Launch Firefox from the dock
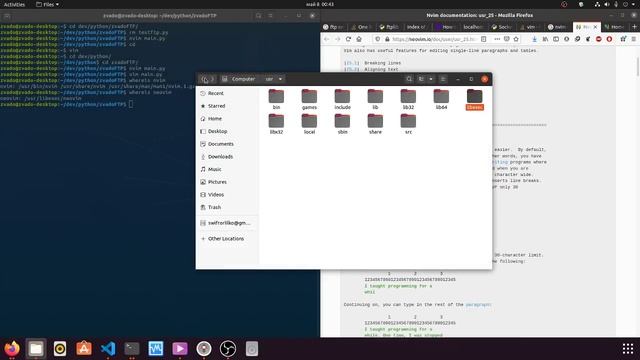Image resolution: width=640 pixels, height=360 pixels. click(12, 349)
